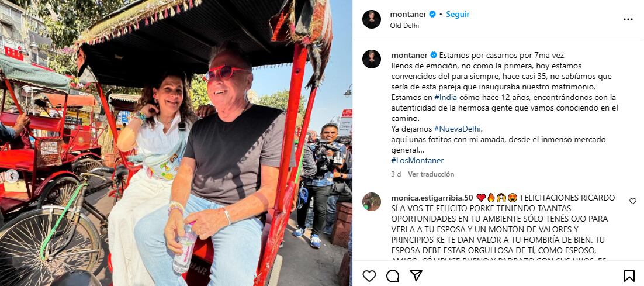Click montaner's header profile picture
Viewport: 644px width, 286px height.
pos(371,19)
